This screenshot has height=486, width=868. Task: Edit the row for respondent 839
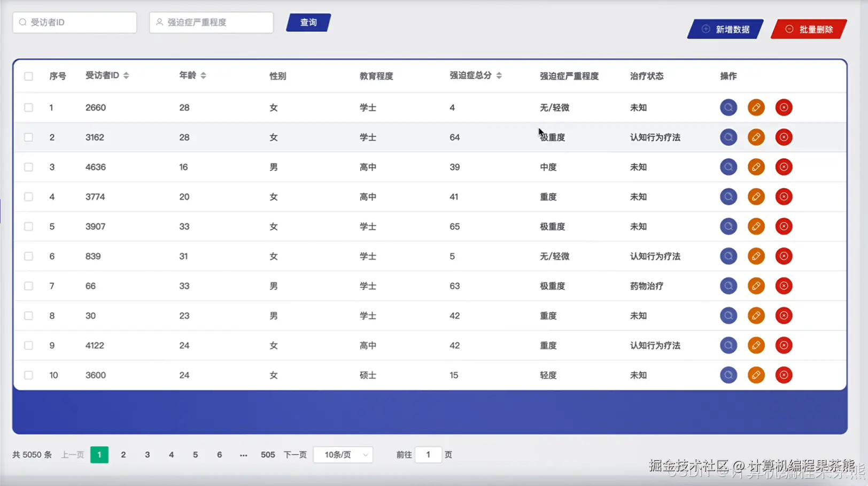756,256
